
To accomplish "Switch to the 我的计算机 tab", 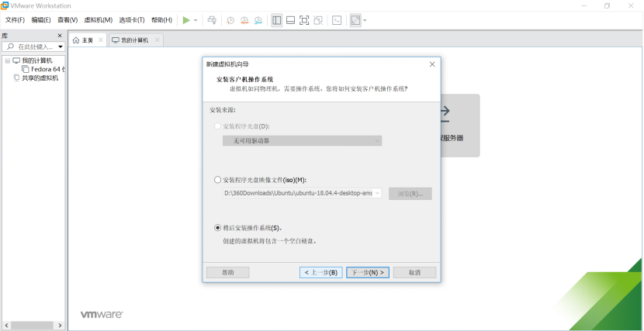I will tap(134, 40).
